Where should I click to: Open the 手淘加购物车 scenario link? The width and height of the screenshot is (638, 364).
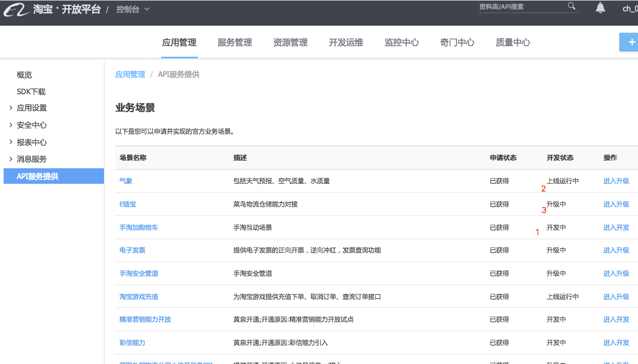pos(139,227)
